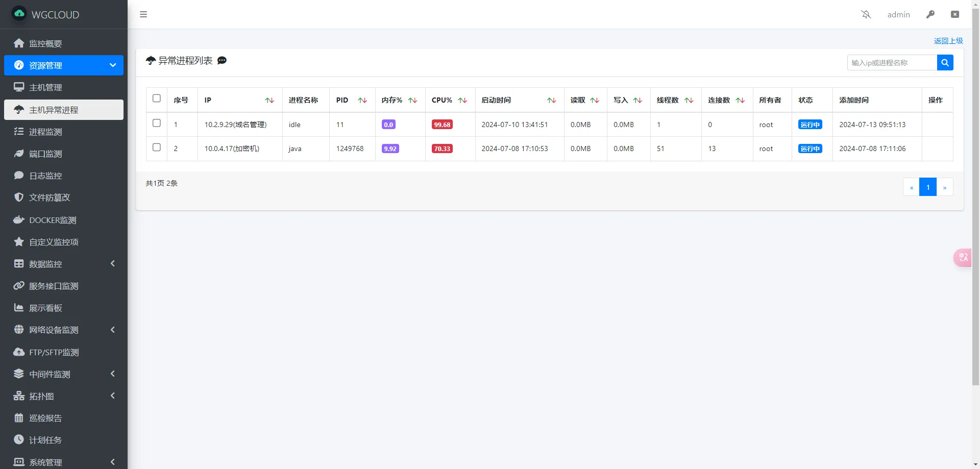Click the Docker whale icon
Image resolution: width=980 pixels, height=469 pixels.
[x=19, y=220]
